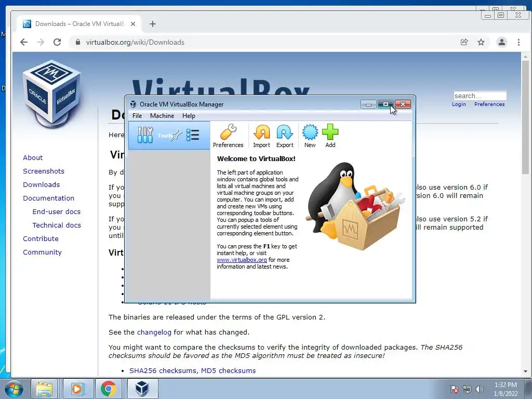Click the VirtualBox taskbar icon
This screenshot has width=532, height=399.
(x=142, y=389)
